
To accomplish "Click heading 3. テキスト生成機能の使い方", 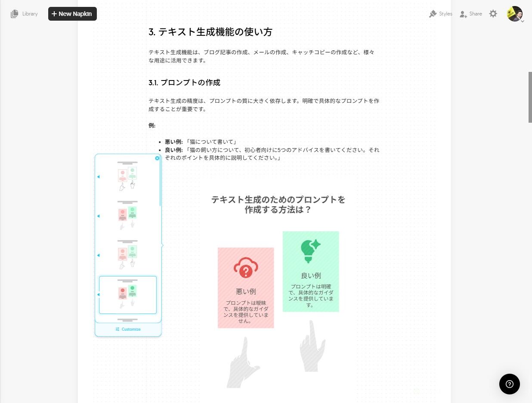I will tap(210, 32).
